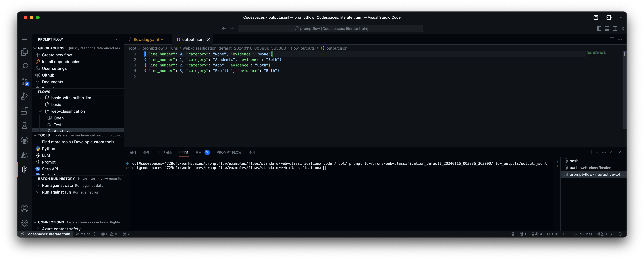The width and height of the screenshot is (644, 260).
Task: Click Create new flow
Action: 57,55
